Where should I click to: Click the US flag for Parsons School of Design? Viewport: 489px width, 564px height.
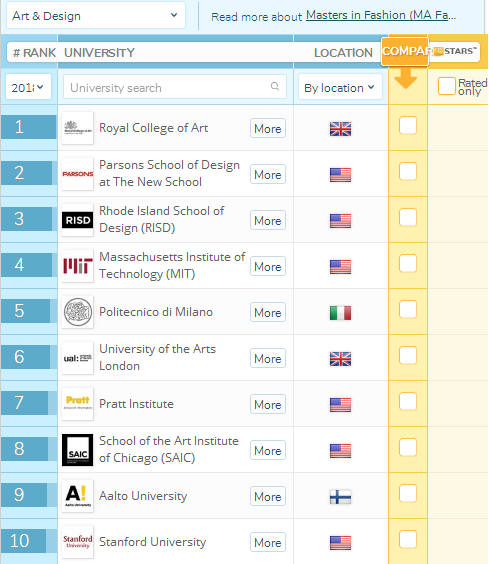(340, 175)
